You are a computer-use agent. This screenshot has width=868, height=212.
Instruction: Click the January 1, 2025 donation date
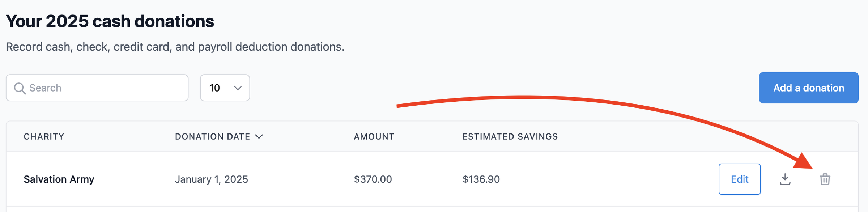click(212, 179)
